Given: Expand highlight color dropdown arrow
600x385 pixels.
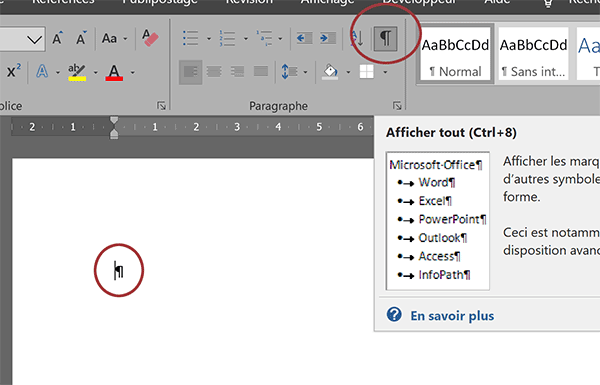Looking at the screenshot, I should 95,72.
